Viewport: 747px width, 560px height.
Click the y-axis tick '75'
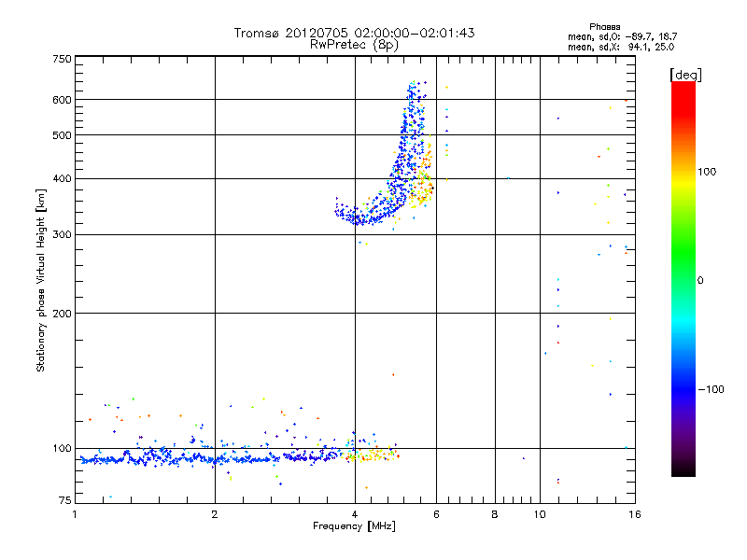click(65, 500)
